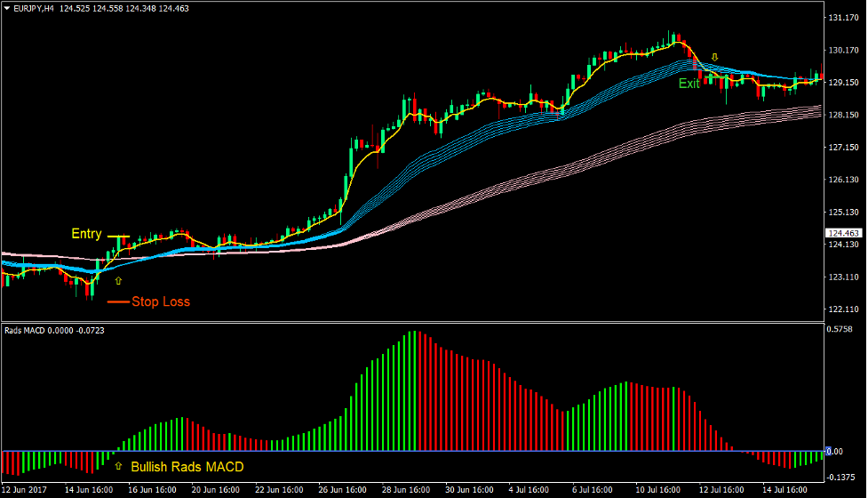Click the 131.170 price scale label

click(x=844, y=18)
